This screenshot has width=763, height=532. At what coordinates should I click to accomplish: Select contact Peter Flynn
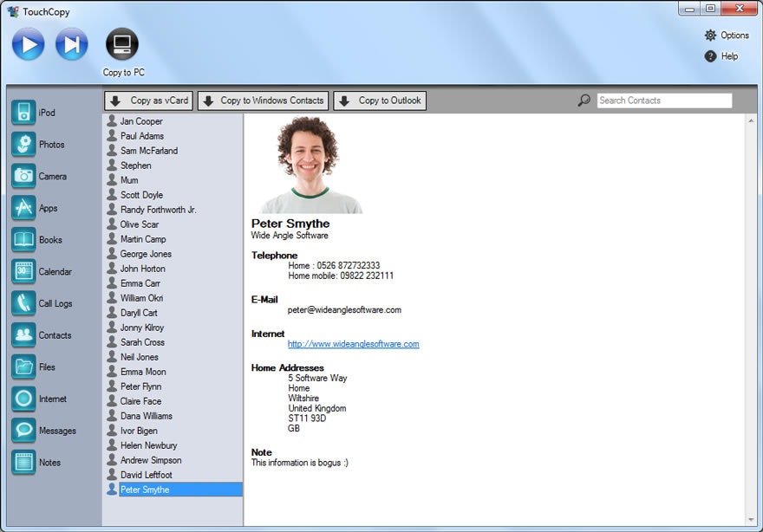click(140, 386)
